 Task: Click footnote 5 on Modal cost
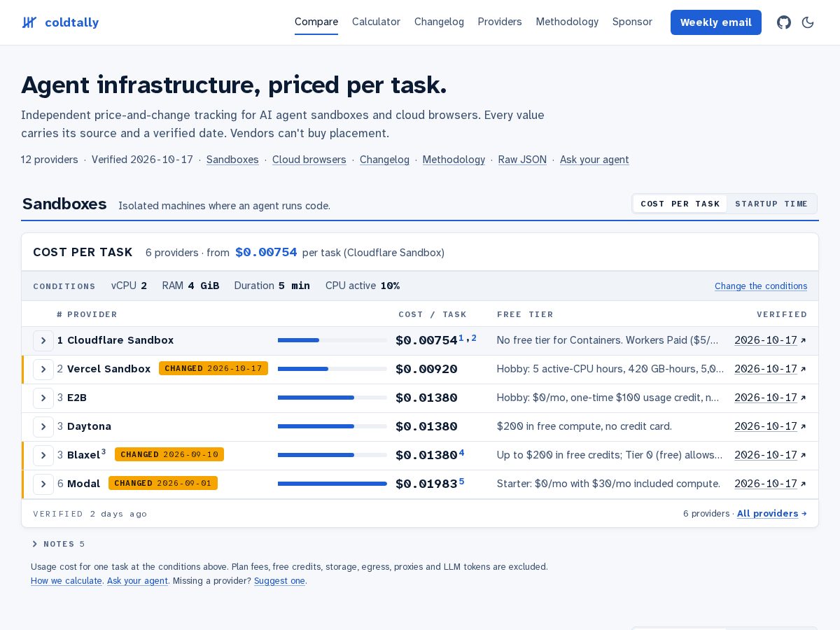click(461, 482)
